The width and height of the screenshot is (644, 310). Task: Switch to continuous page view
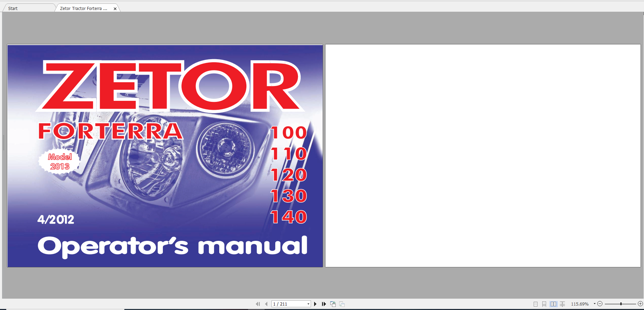544,304
